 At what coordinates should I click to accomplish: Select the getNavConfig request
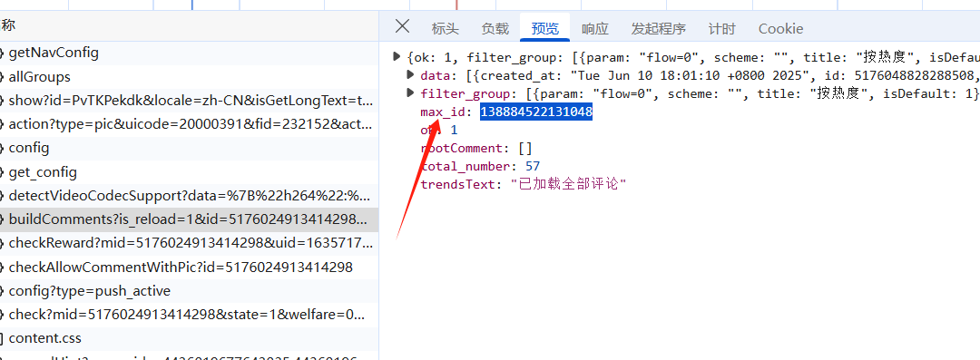pyautogui.click(x=189, y=54)
